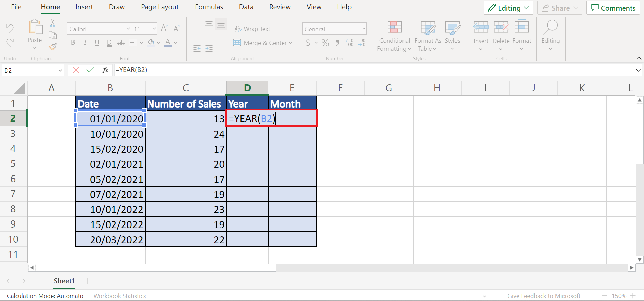Click the Insert cells icon
Screen dimensions: 644x301
[481, 27]
